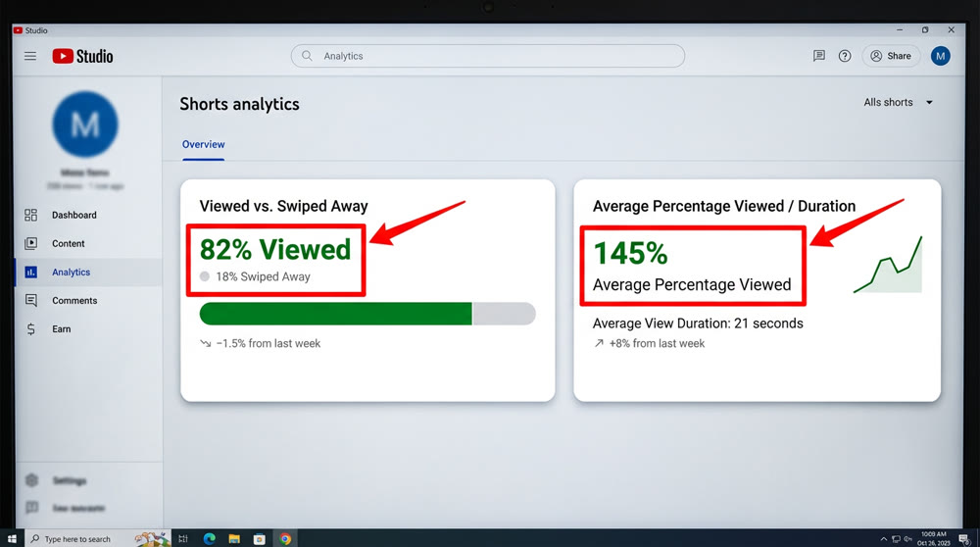
Task: Show hidden system tray icons chevron
Action: tap(883, 539)
